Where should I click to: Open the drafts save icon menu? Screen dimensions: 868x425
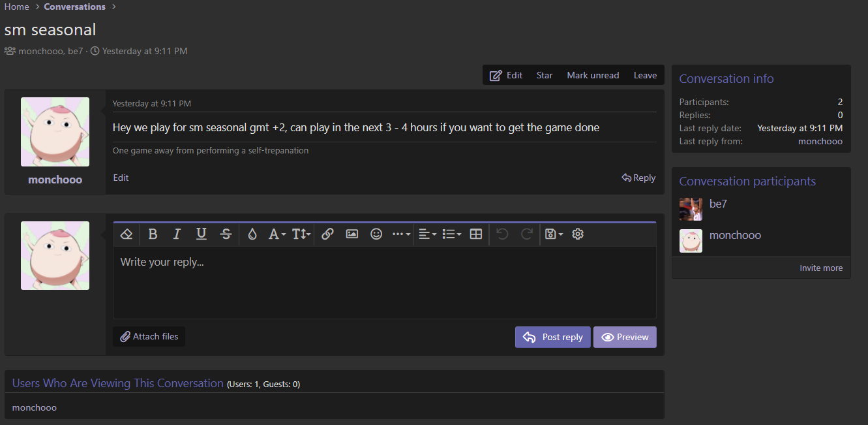(553, 234)
